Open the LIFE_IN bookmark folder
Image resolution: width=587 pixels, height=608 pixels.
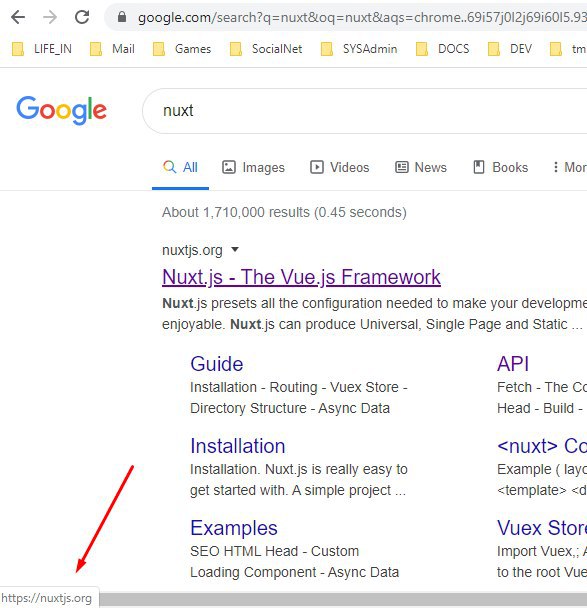[x=42, y=49]
